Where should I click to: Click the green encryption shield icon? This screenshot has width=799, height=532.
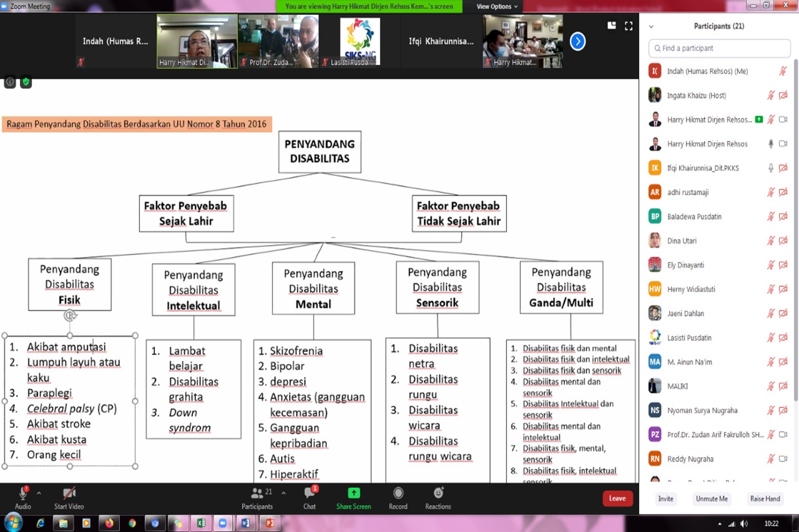[26, 82]
